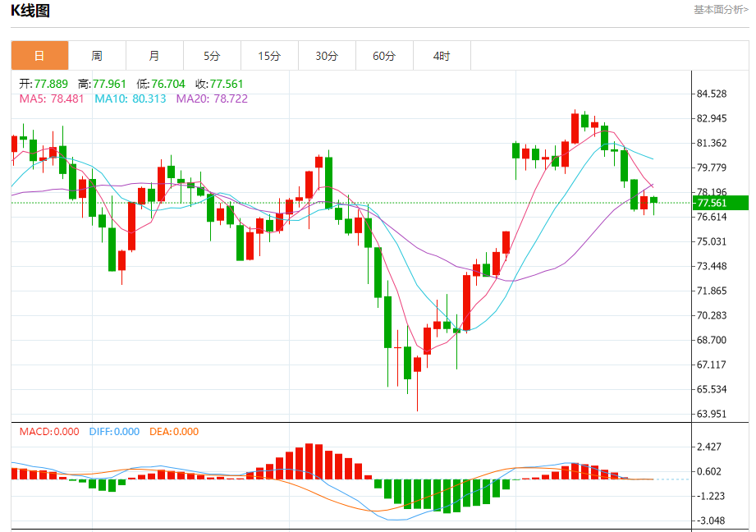Click the 84.528 price axis label
This screenshot has height=532, width=756.
click(712, 94)
